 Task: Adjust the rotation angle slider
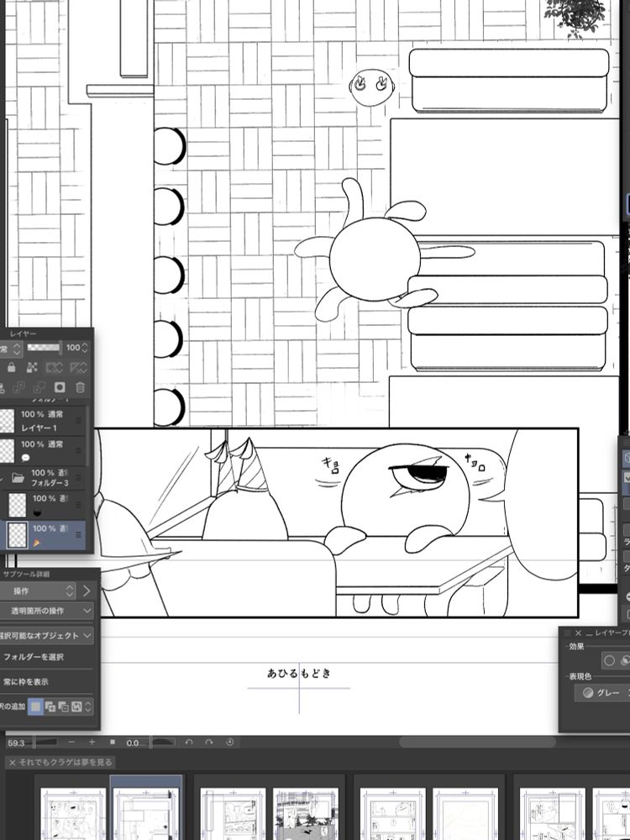(162, 742)
